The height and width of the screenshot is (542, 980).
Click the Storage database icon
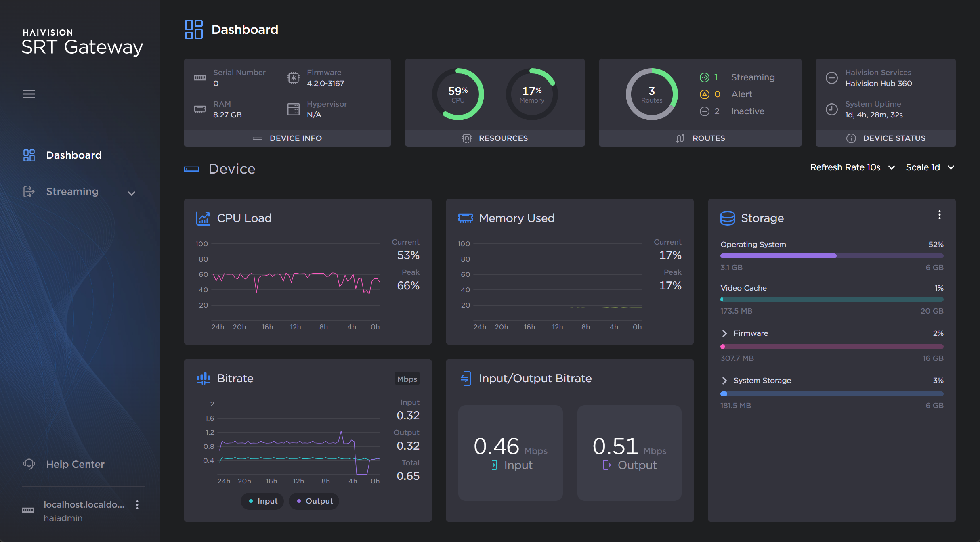[727, 218]
